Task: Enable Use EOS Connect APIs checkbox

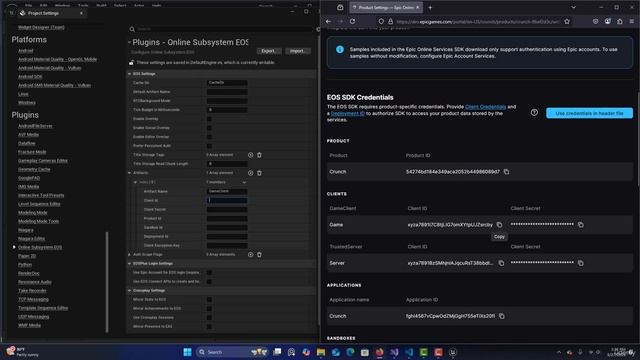Action: (x=209, y=282)
